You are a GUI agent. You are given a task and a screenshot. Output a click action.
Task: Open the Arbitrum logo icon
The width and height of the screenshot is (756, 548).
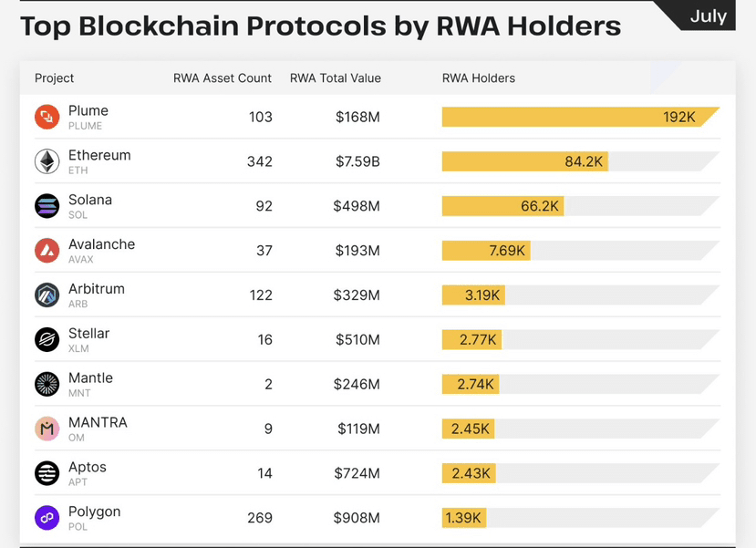[47, 295]
